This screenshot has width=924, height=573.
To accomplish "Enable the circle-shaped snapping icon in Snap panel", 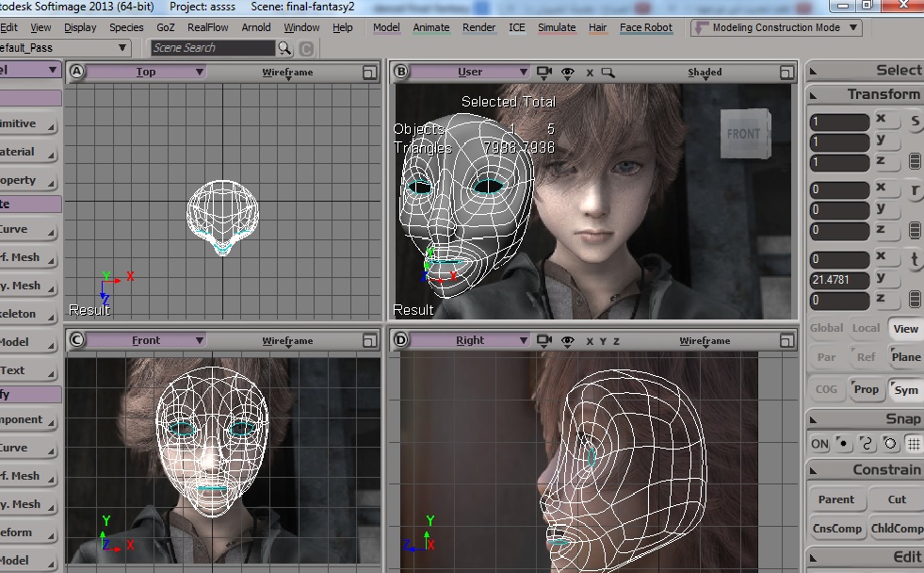I will (x=890, y=443).
